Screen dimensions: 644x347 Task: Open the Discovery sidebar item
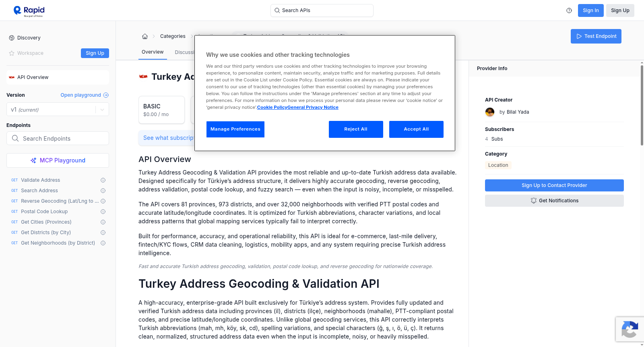tap(29, 38)
